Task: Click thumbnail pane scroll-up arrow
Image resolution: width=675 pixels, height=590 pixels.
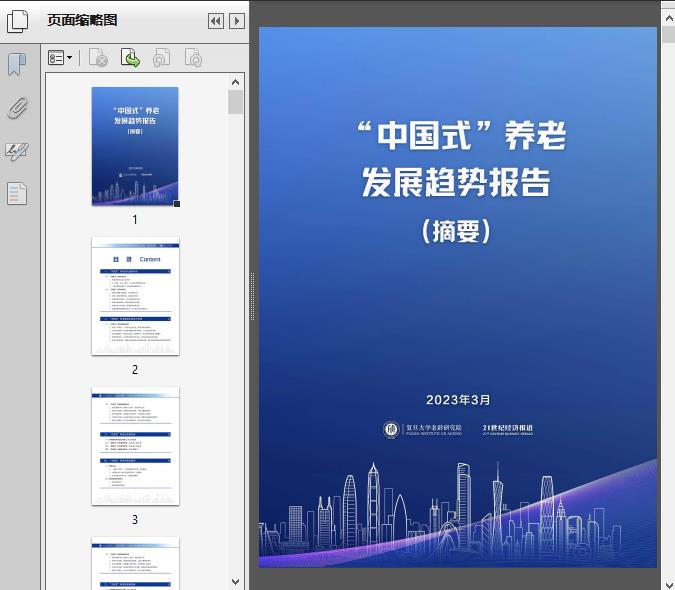Action: [235, 82]
